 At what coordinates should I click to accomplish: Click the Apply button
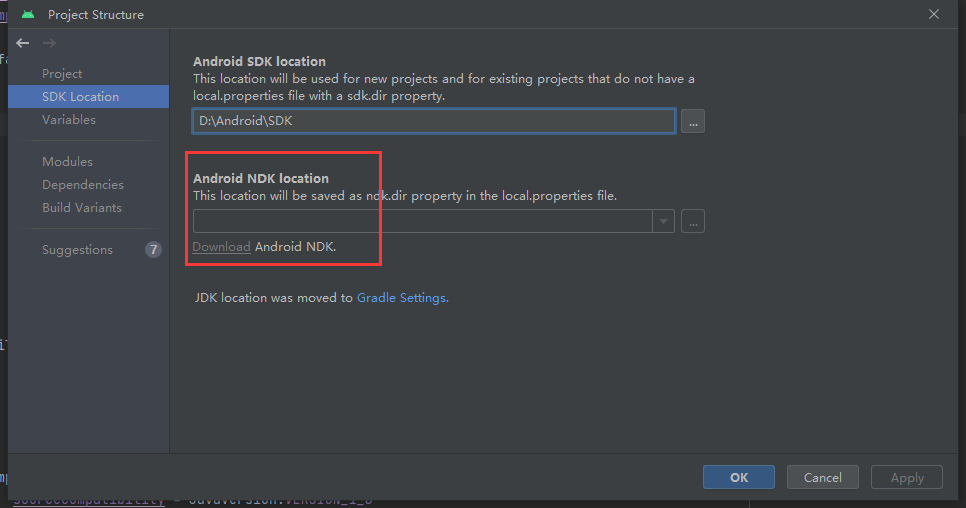click(907, 477)
